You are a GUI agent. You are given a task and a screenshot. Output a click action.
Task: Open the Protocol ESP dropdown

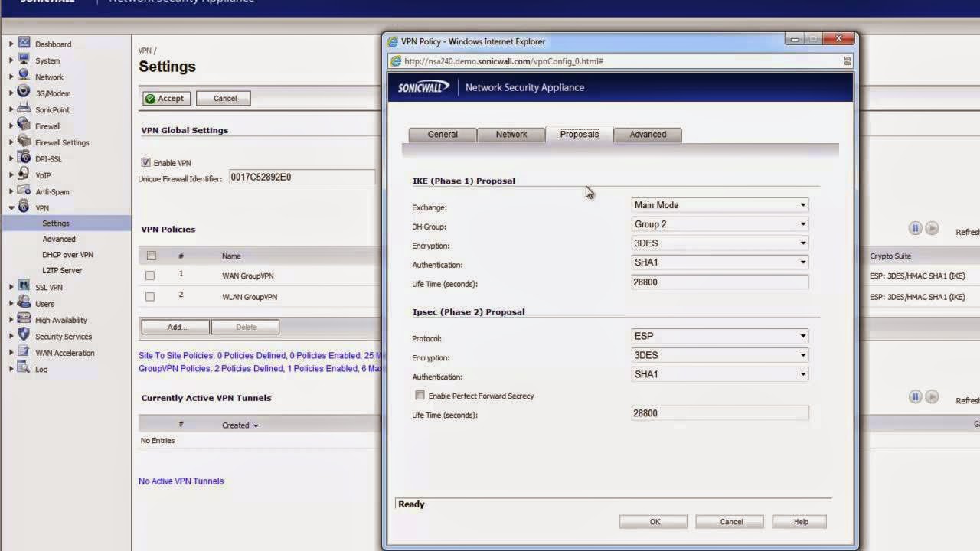(720, 336)
